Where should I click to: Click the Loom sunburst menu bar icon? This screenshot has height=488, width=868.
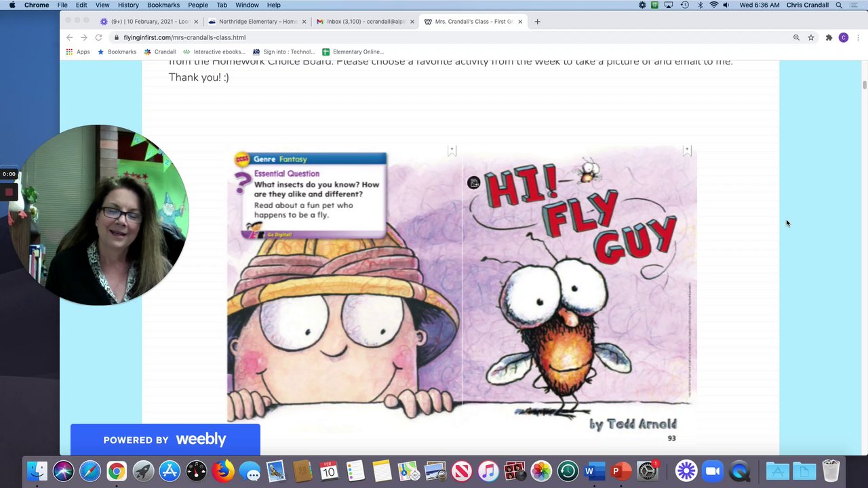(x=642, y=5)
